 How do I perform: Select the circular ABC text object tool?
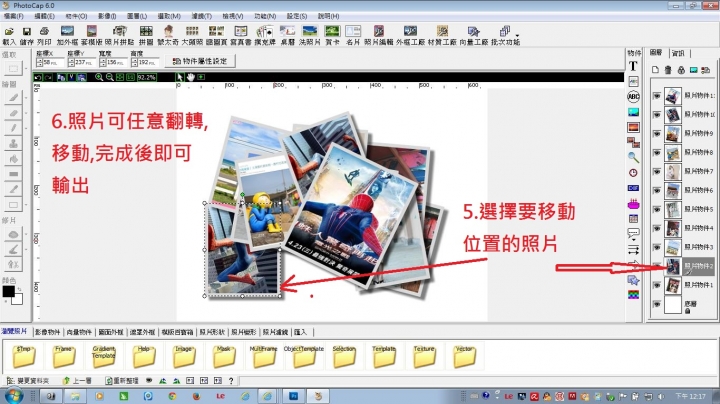633,96
